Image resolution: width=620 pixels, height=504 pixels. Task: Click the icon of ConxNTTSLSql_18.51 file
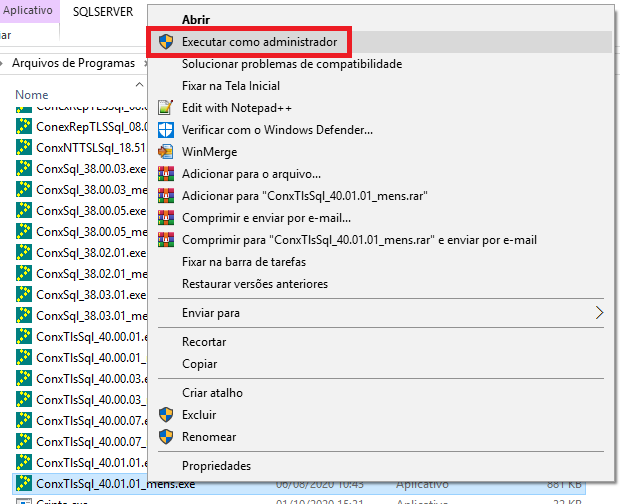point(24,147)
